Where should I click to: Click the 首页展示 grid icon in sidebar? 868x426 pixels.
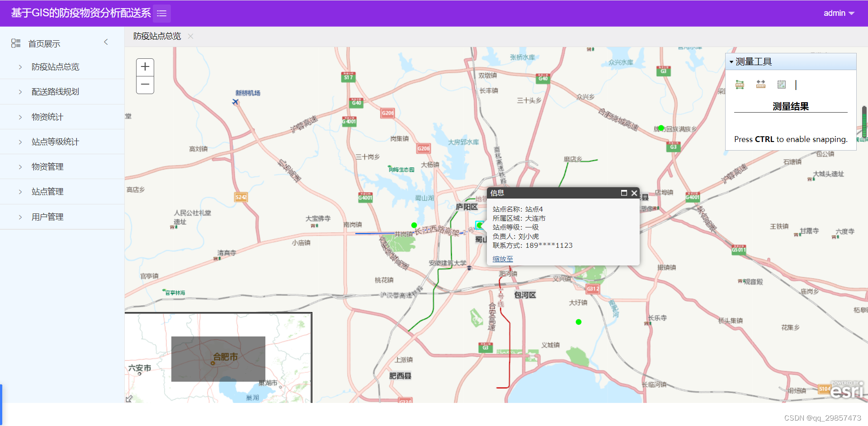[x=15, y=43]
